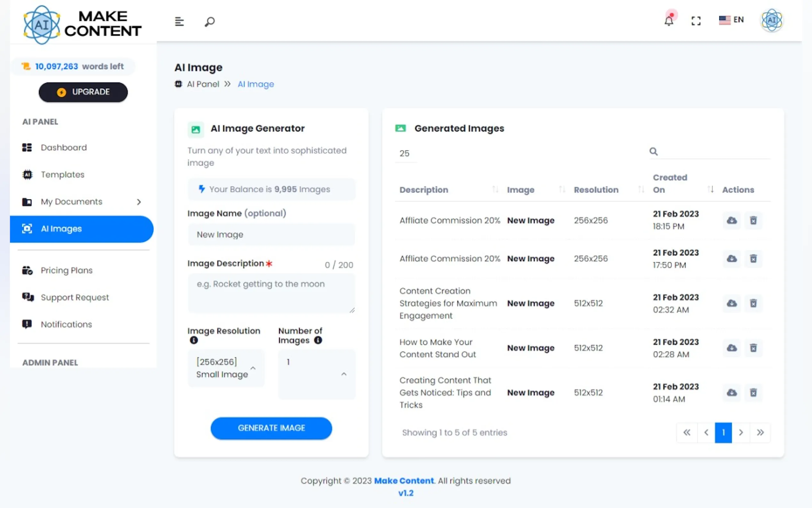Click the notification bell icon
This screenshot has width=812, height=508.
click(669, 21)
